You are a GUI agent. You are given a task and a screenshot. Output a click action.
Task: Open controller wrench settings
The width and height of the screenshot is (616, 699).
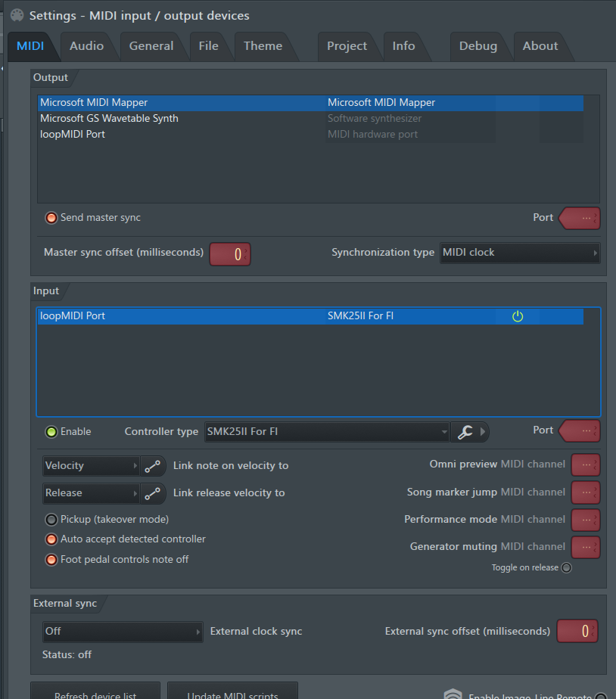click(x=465, y=431)
